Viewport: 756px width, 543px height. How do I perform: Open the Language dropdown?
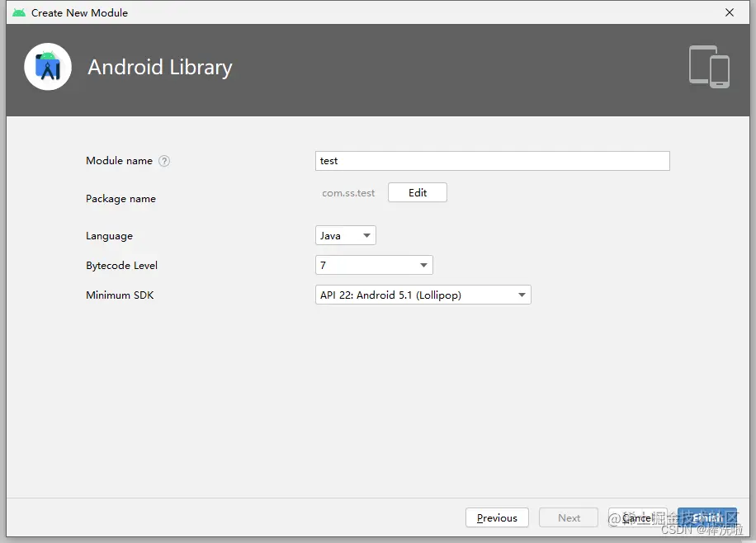345,235
